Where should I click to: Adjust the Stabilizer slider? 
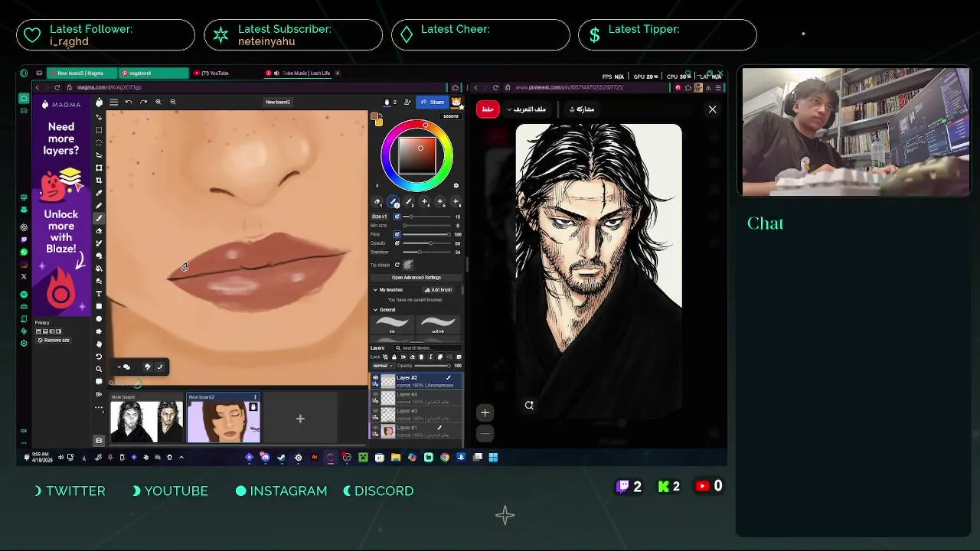[x=426, y=252]
